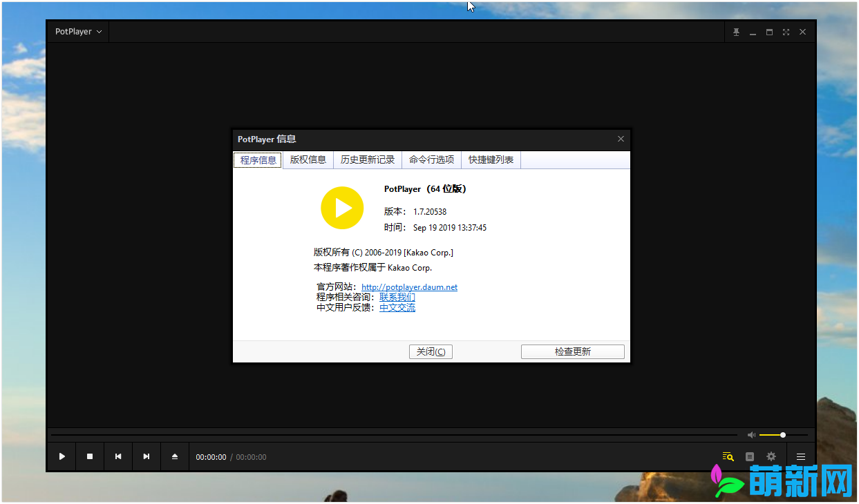Open a file with the eject icon
This screenshot has width=859, height=504.
175,456
